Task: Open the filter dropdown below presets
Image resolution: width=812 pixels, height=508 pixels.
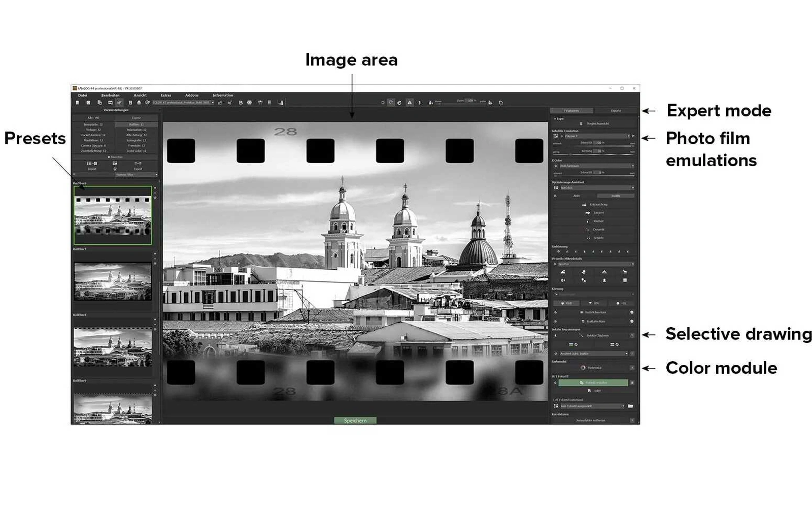Action: coord(137,175)
